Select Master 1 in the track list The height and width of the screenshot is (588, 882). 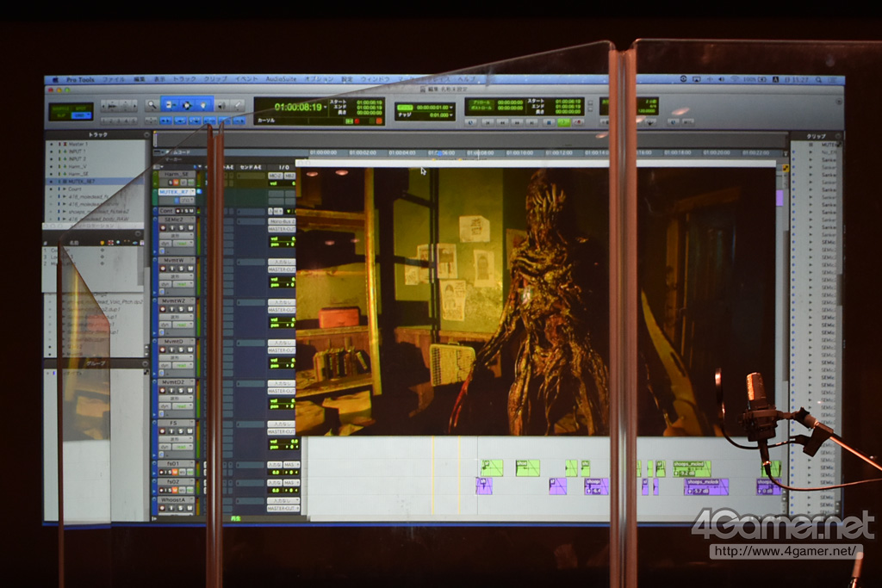pyautogui.click(x=96, y=145)
